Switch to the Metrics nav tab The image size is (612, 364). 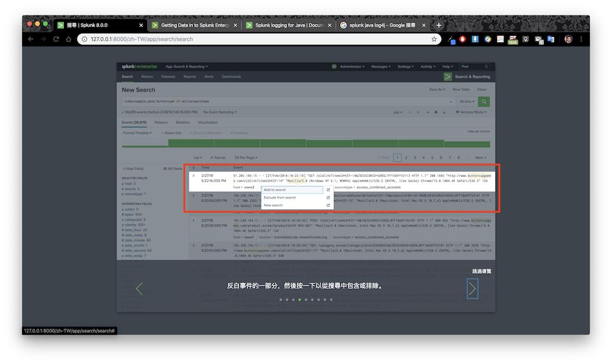pyautogui.click(x=147, y=77)
